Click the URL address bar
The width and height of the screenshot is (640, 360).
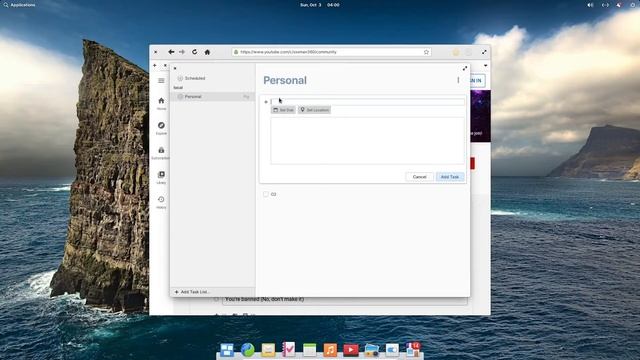(x=332, y=52)
